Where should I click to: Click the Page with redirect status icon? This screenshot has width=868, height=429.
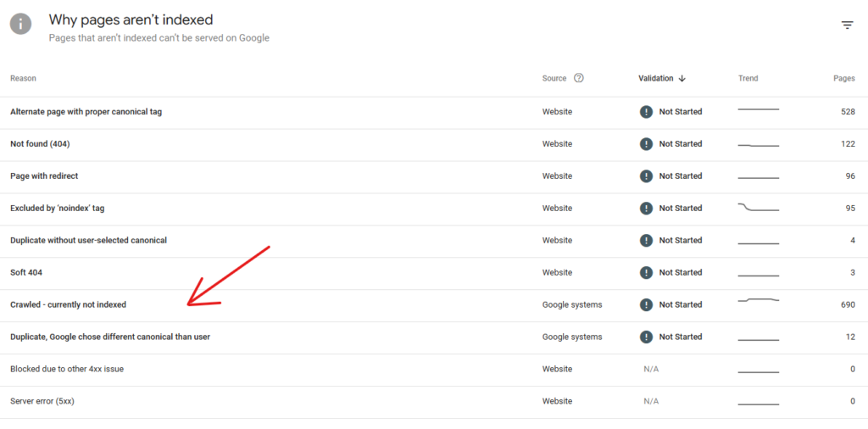[646, 176]
